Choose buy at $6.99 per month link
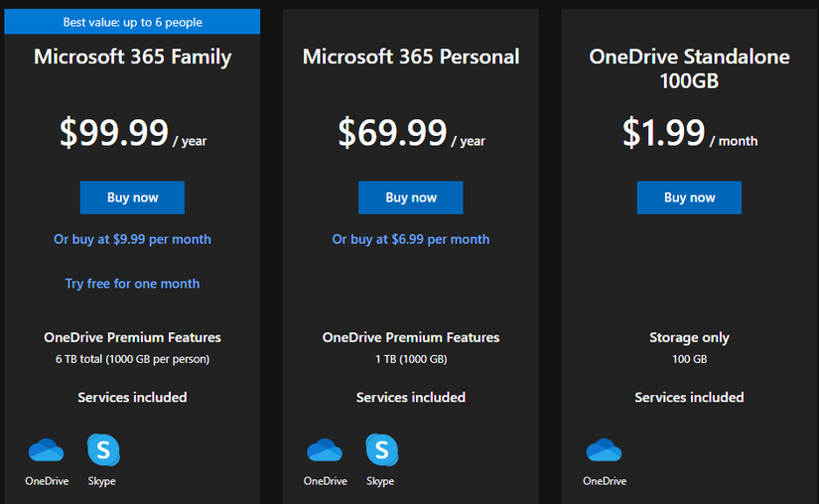This screenshot has width=819, height=504. pyautogui.click(x=411, y=239)
